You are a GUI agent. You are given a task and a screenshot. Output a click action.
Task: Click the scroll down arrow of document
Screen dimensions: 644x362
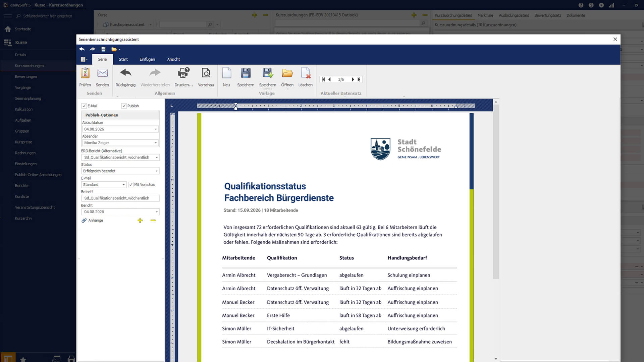coord(496,359)
